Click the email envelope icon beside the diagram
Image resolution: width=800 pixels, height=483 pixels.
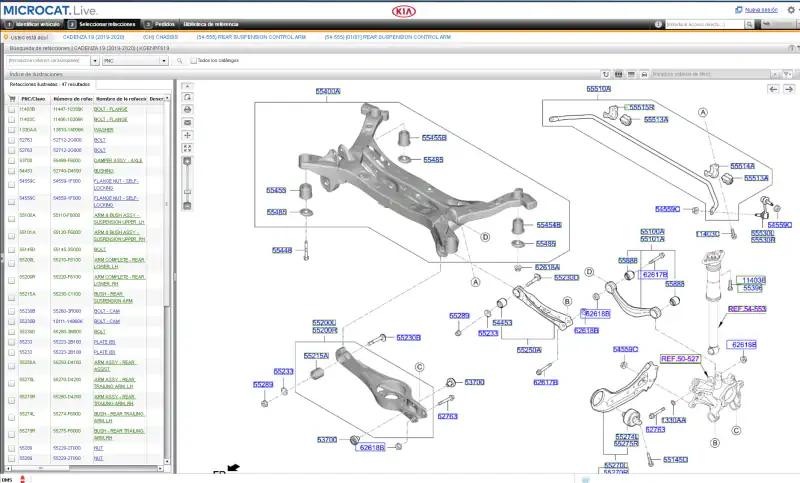pyautogui.click(x=187, y=122)
